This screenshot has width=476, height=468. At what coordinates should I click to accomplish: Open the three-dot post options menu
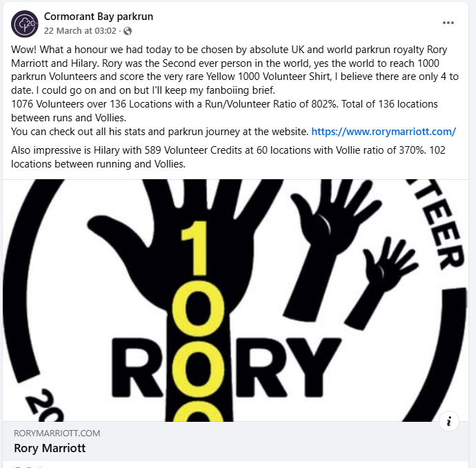pos(448,23)
